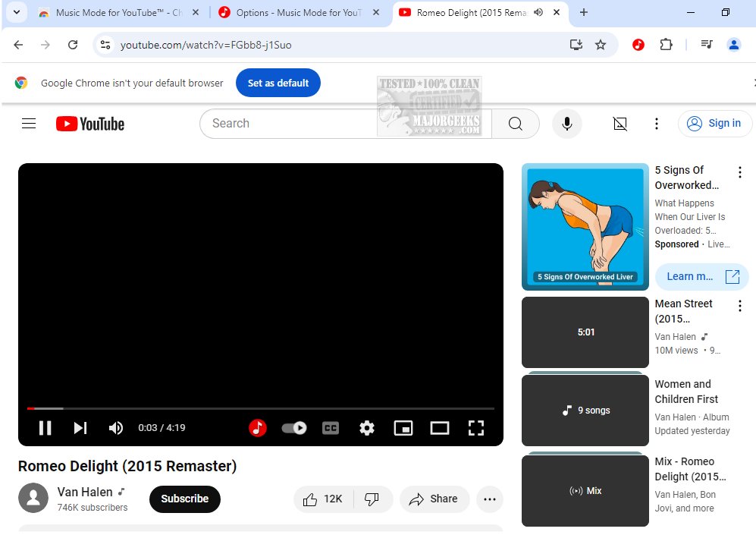
Task: Open Chrome extensions puzzle menu
Action: pyautogui.click(x=666, y=45)
